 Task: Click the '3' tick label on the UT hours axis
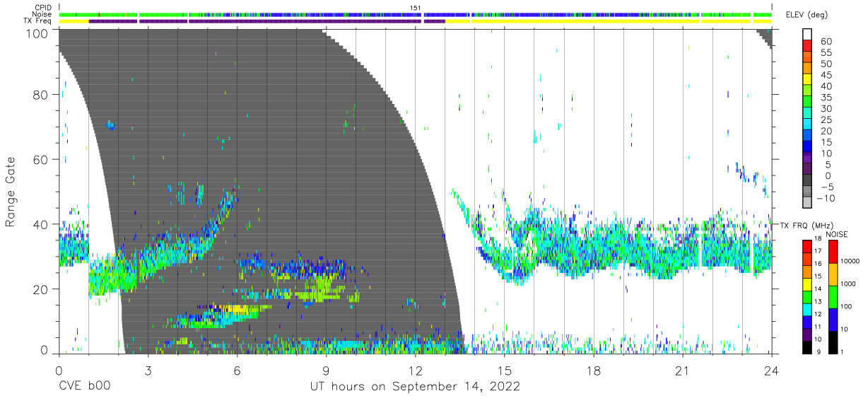(148, 371)
